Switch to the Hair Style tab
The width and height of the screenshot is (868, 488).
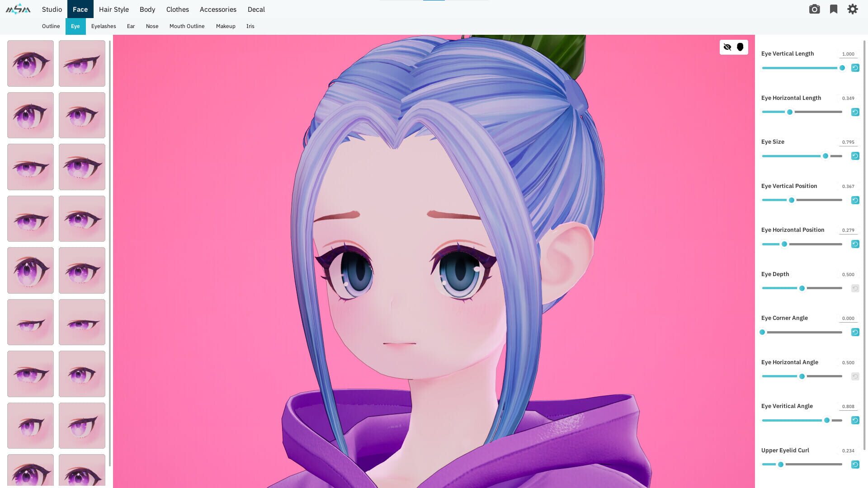113,9
